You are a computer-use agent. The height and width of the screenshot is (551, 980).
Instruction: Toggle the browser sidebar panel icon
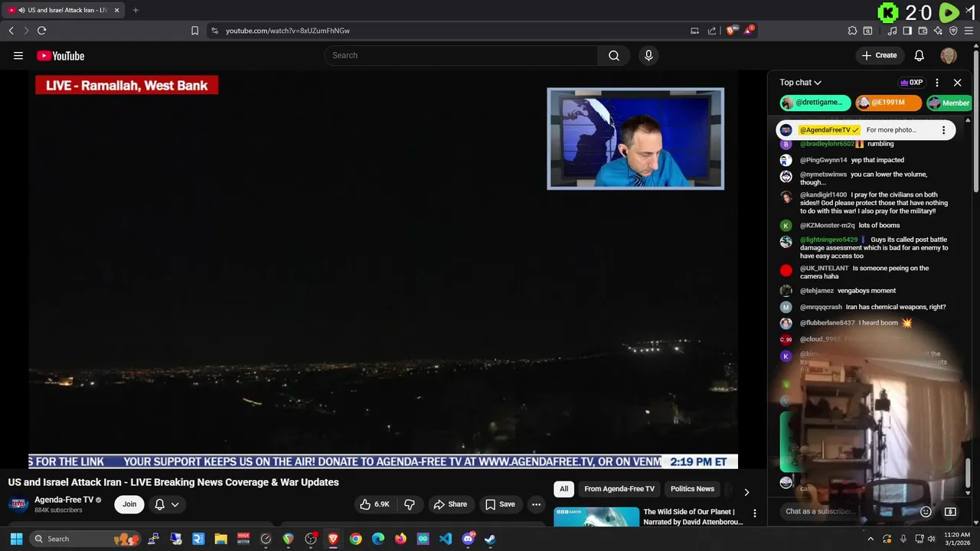click(907, 31)
